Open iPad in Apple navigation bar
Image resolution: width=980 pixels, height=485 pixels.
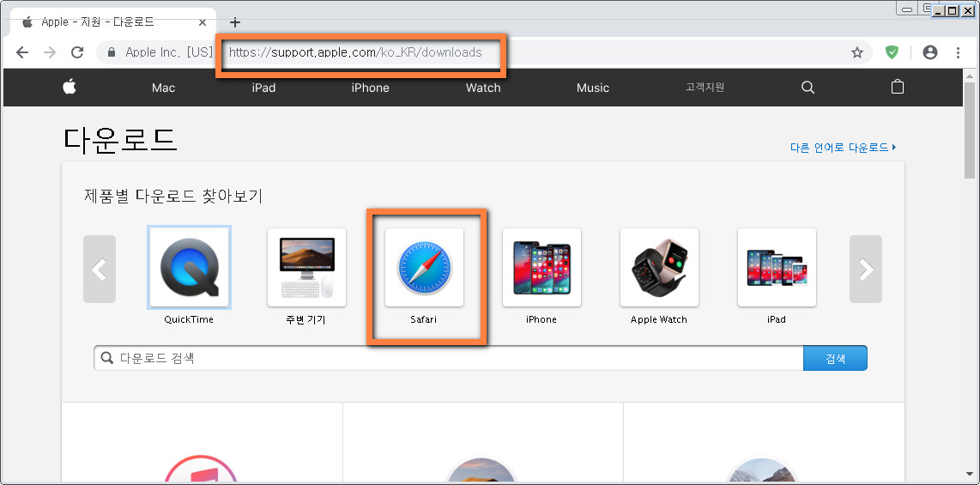tap(263, 88)
